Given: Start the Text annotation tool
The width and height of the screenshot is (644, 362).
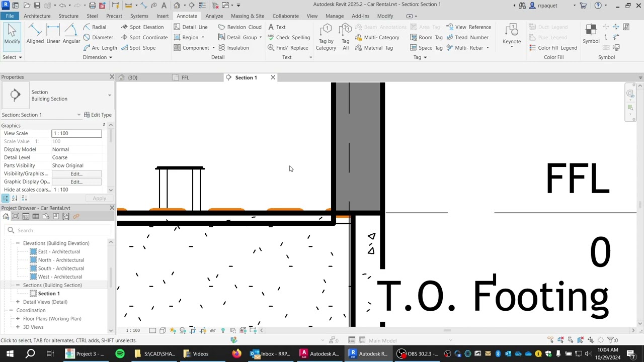Looking at the screenshot, I should click(277, 27).
